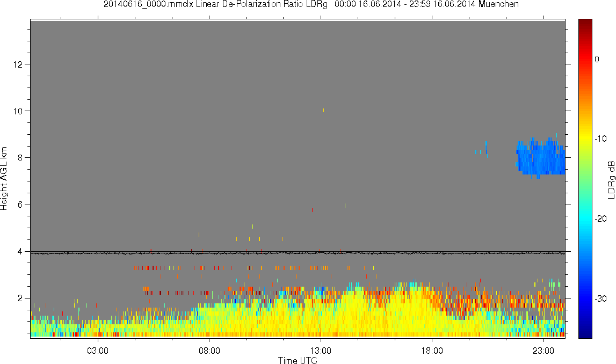The height and width of the screenshot is (364, 616).
Task: Click the 'LDRg dB' colorbar label
Action: (x=611, y=179)
